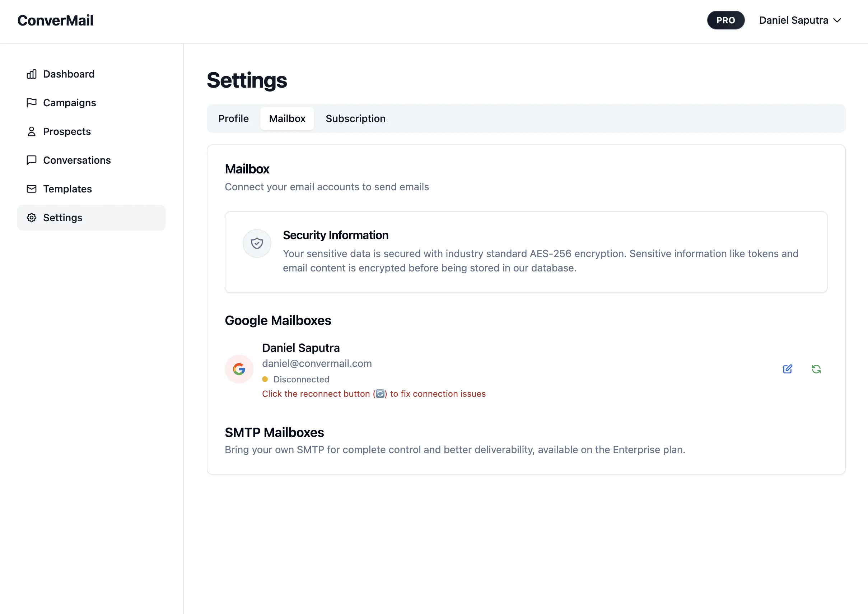
Task: Click the blue edit mailbox icon
Action: pos(788,369)
